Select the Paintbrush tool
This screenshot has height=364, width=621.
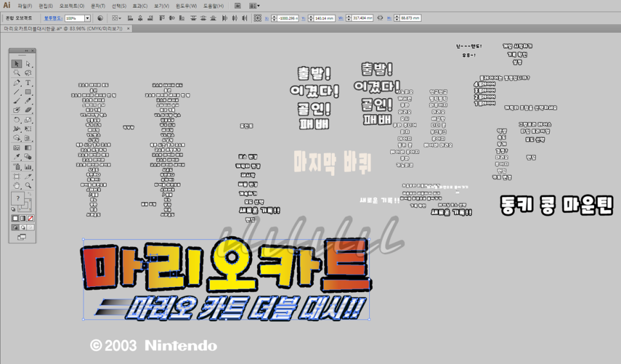17,101
